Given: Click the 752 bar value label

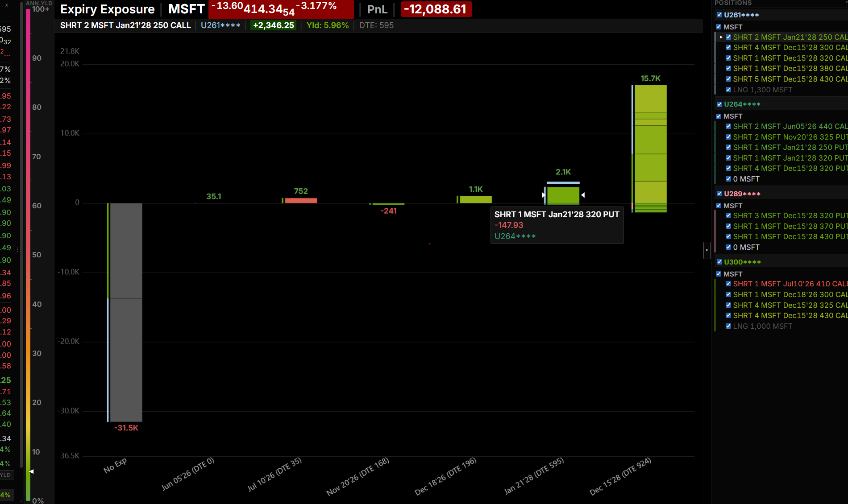Looking at the screenshot, I should [x=301, y=191].
